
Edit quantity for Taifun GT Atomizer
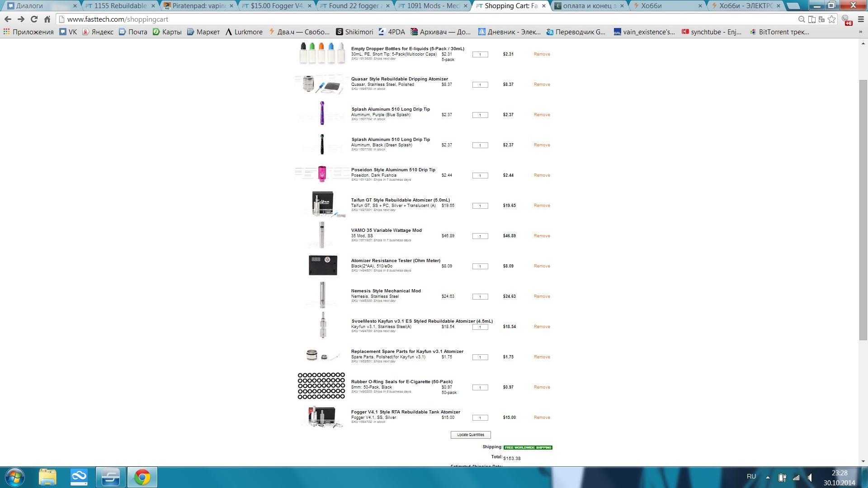(480, 206)
